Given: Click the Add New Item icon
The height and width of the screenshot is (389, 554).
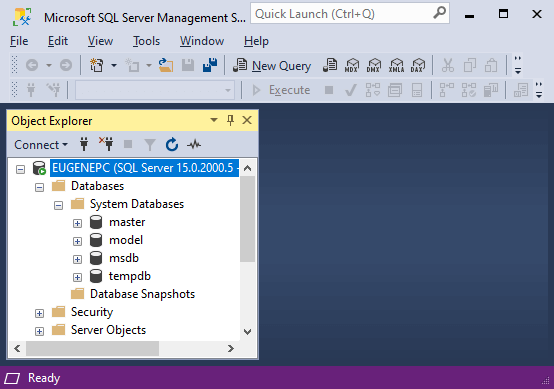Looking at the screenshot, I should pos(132,65).
